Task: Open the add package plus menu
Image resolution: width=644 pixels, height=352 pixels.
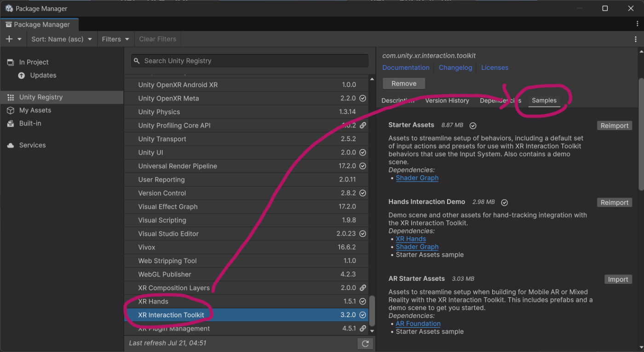Action: [13, 39]
